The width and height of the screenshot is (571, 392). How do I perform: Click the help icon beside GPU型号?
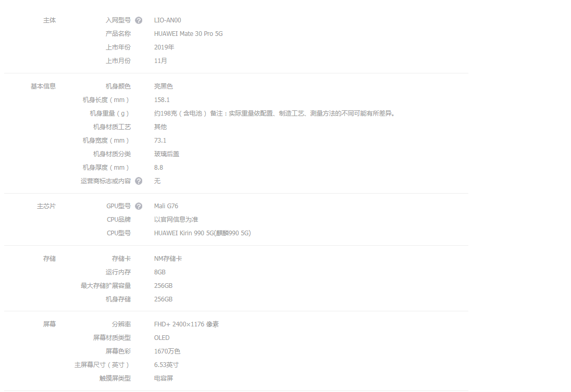pos(139,206)
